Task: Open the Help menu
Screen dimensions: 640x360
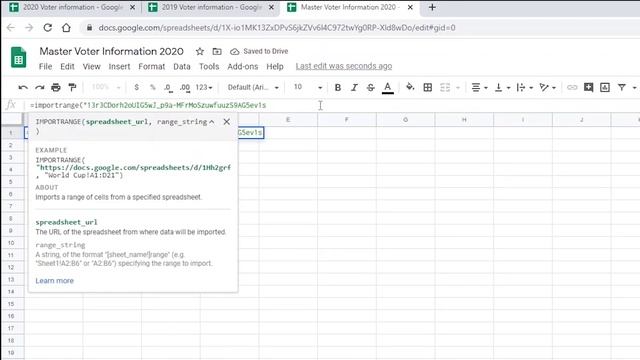Action: [275, 67]
